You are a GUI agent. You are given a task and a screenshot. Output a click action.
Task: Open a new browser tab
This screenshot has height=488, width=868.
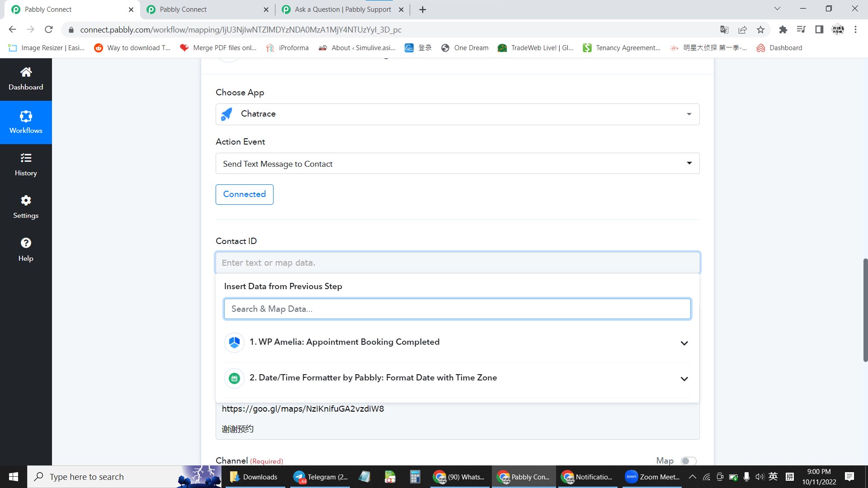[x=423, y=9]
